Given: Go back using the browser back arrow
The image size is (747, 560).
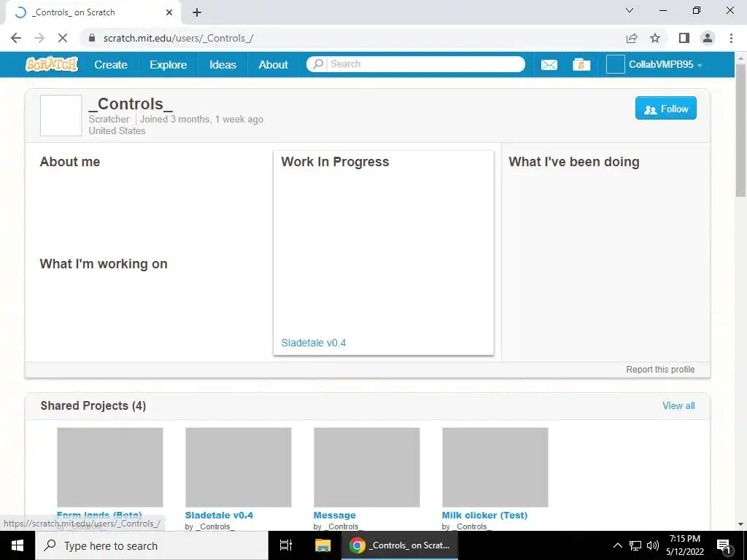Looking at the screenshot, I should [16, 38].
